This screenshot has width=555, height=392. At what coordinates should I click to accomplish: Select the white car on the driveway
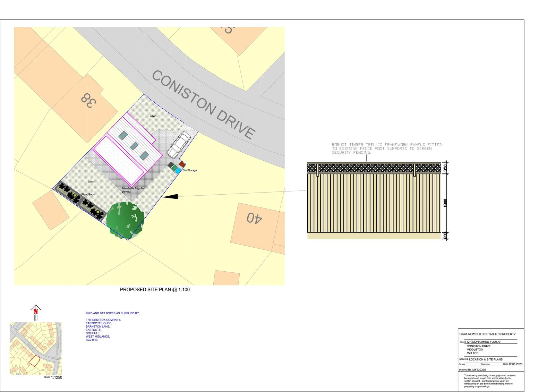(179, 145)
